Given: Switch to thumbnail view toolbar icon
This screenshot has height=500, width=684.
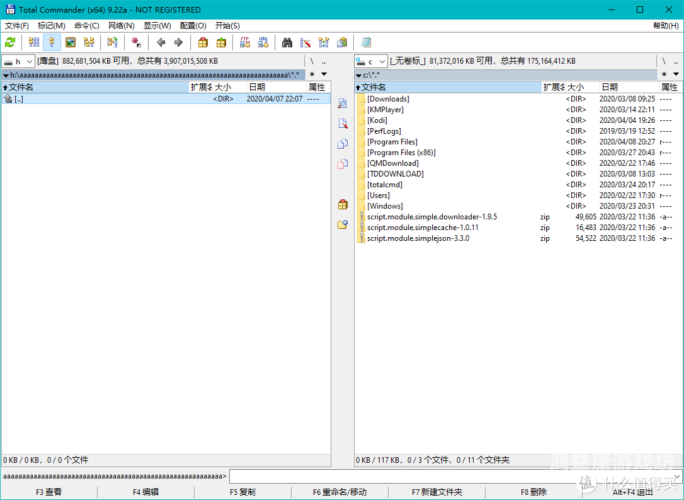Looking at the screenshot, I should click(70, 42).
